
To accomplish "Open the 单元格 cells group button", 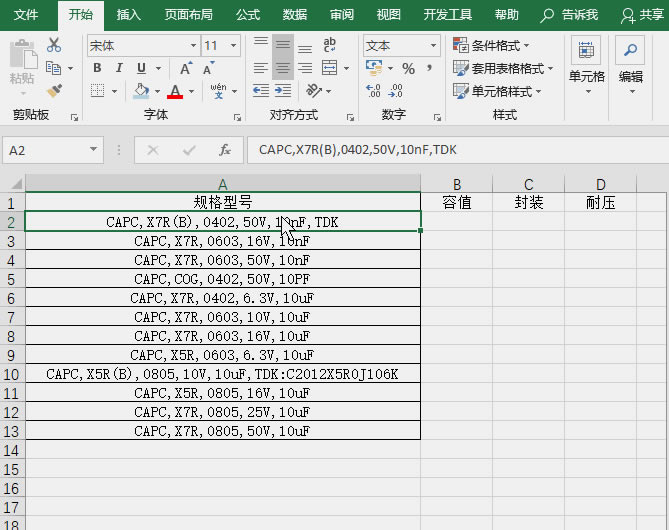I will coord(587,66).
